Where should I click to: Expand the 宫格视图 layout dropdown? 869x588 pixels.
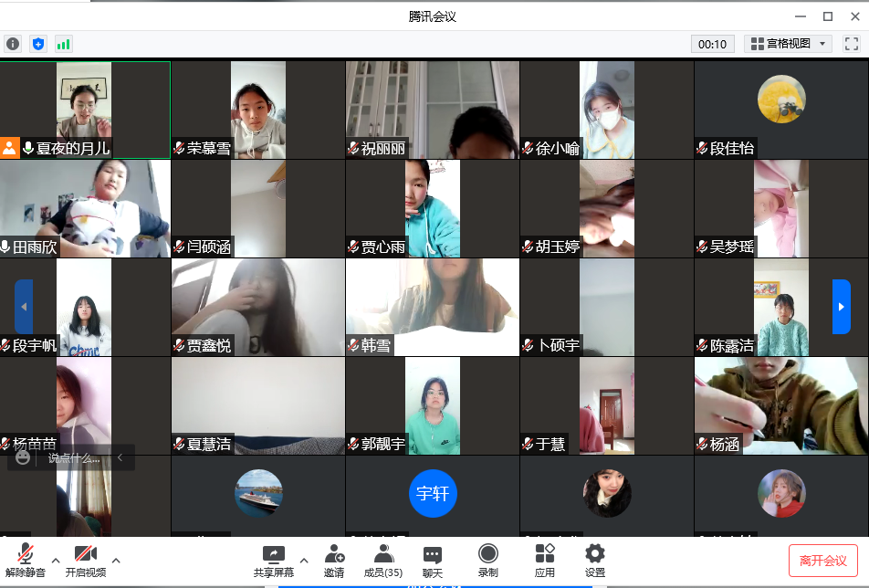click(x=788, y=44)
